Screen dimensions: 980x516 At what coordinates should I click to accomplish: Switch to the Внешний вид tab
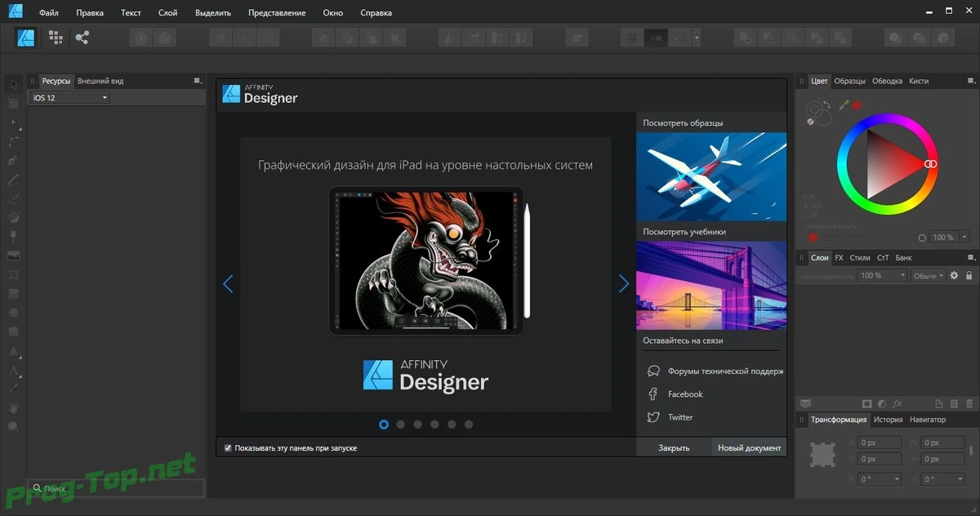point(100,81)
